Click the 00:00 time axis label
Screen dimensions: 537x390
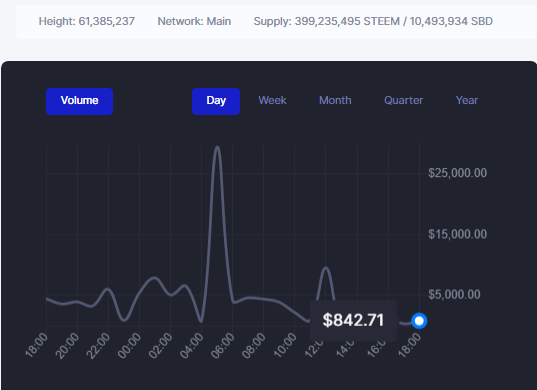[129, 345]
